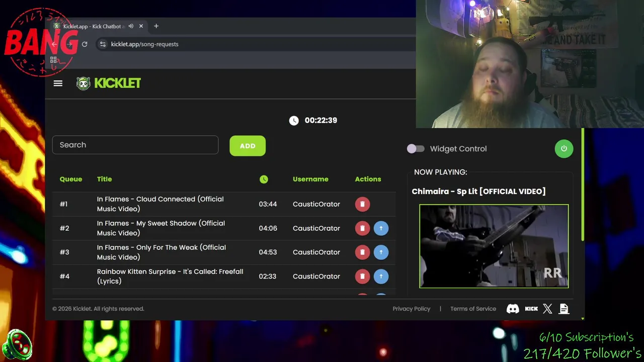Sort by the duration clock column header
Viewport: 644px width, 362px height.
(264, 179)
